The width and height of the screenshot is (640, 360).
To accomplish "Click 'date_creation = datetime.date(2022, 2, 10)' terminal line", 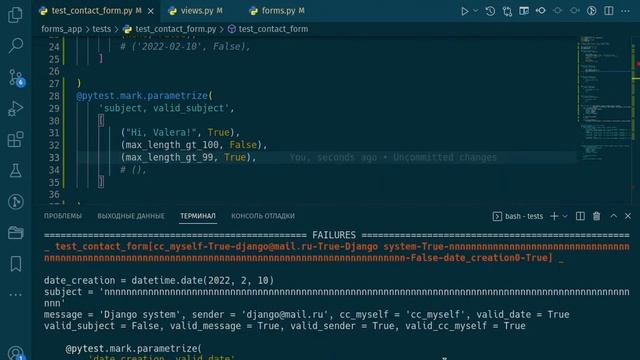I will pyautogui.click(x=159, y=280).
